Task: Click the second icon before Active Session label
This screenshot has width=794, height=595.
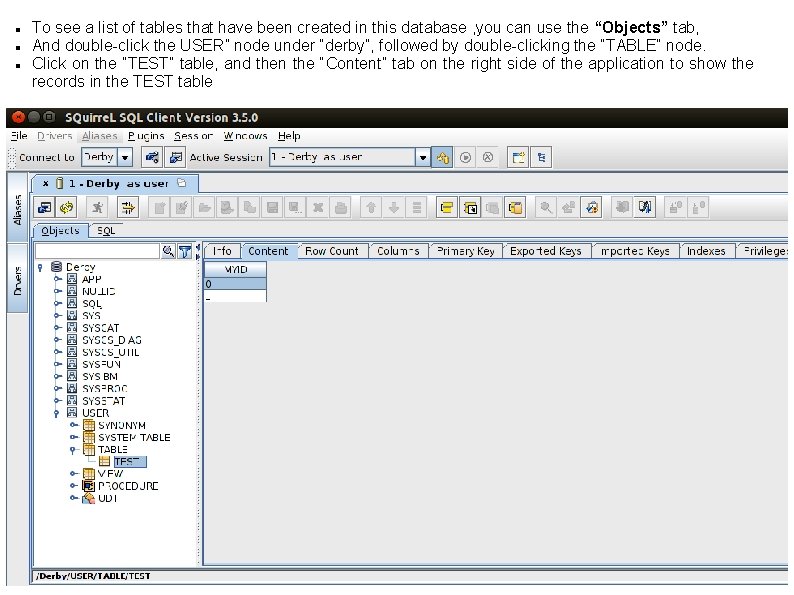Action: click(175, 157)
